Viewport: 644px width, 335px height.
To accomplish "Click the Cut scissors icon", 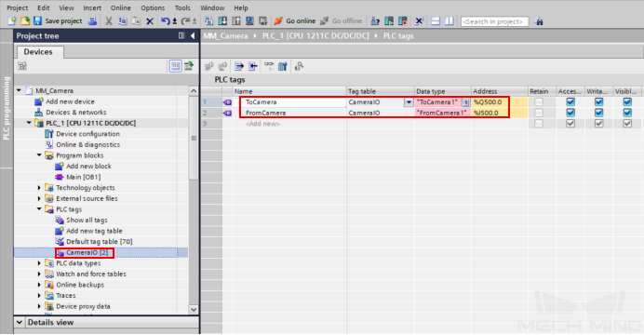I will (x=109, y=20).
